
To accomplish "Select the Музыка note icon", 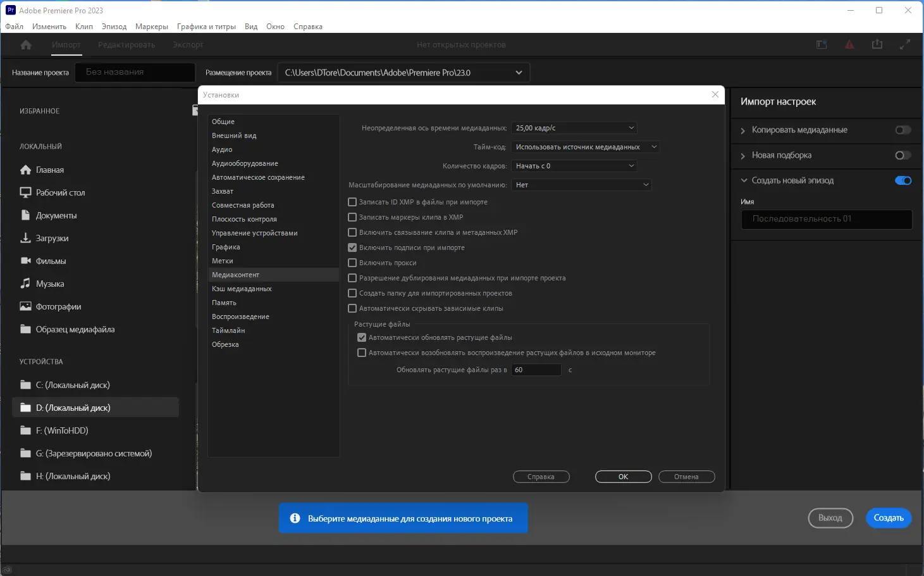I will click(25, 284).
